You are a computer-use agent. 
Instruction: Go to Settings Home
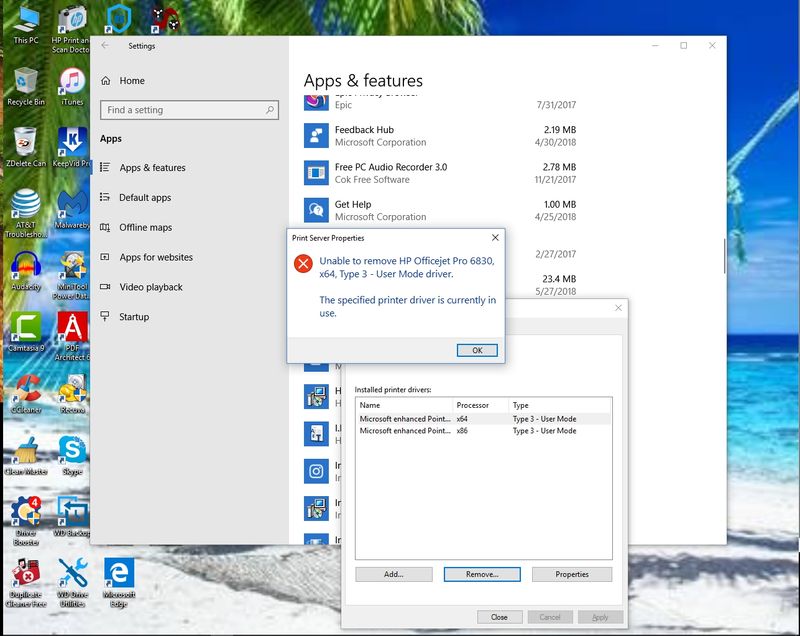click(131, 81)
